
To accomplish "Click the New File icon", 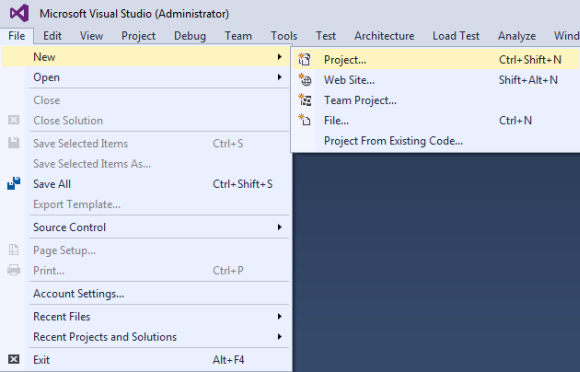I will click(305, 120).
